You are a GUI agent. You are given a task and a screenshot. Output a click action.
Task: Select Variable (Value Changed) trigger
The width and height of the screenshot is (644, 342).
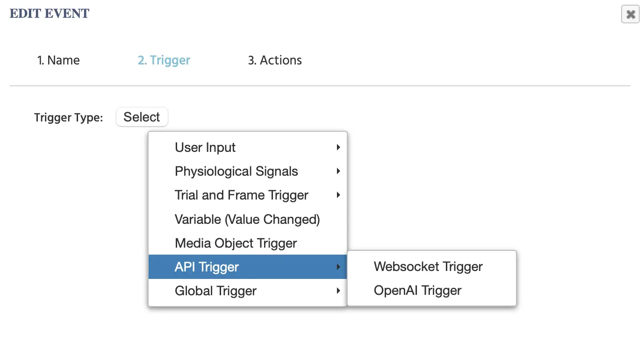coord(247,219)
